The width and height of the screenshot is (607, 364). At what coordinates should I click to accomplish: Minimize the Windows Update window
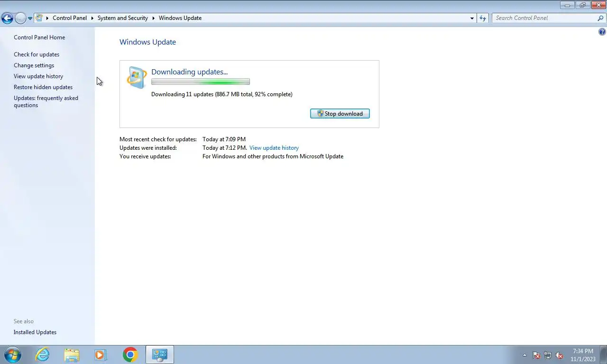(567, 5)
